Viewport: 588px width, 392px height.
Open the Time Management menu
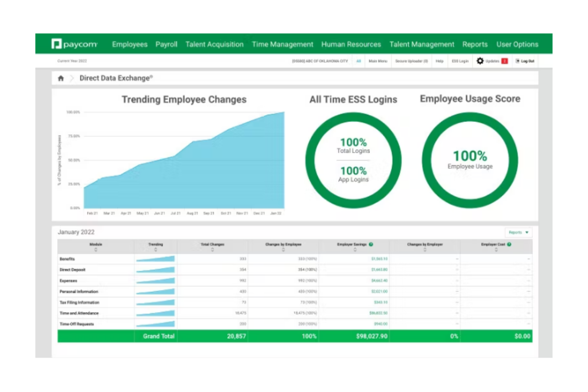(282, 44)
